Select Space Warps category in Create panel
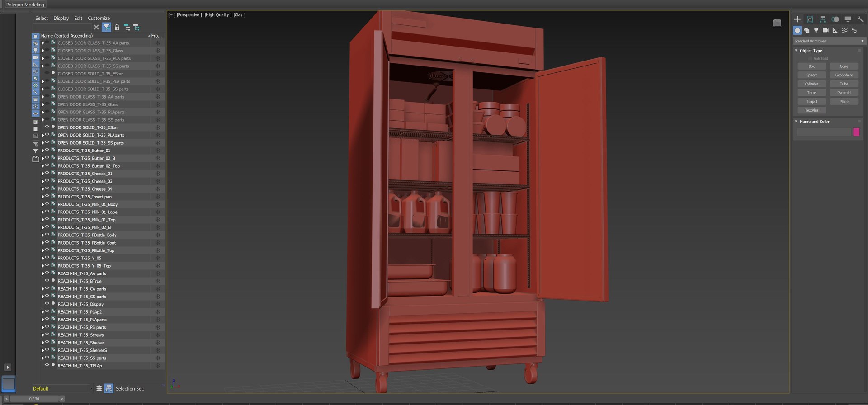The image size is (868, 405). pyautogui.click(x=844, y=30)
